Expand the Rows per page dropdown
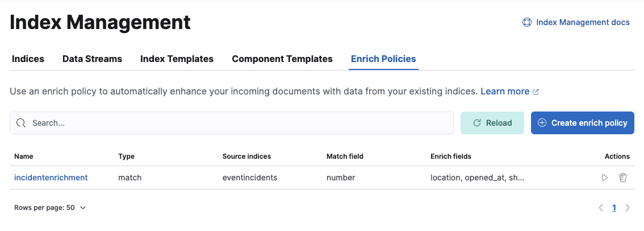Screen dimensions: 644x231 pyautogui.click(x=50, y=208)
